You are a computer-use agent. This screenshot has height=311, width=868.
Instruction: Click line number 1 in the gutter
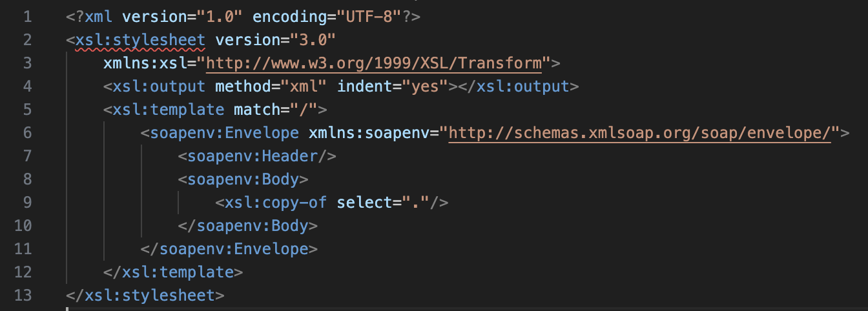point(26,17)
